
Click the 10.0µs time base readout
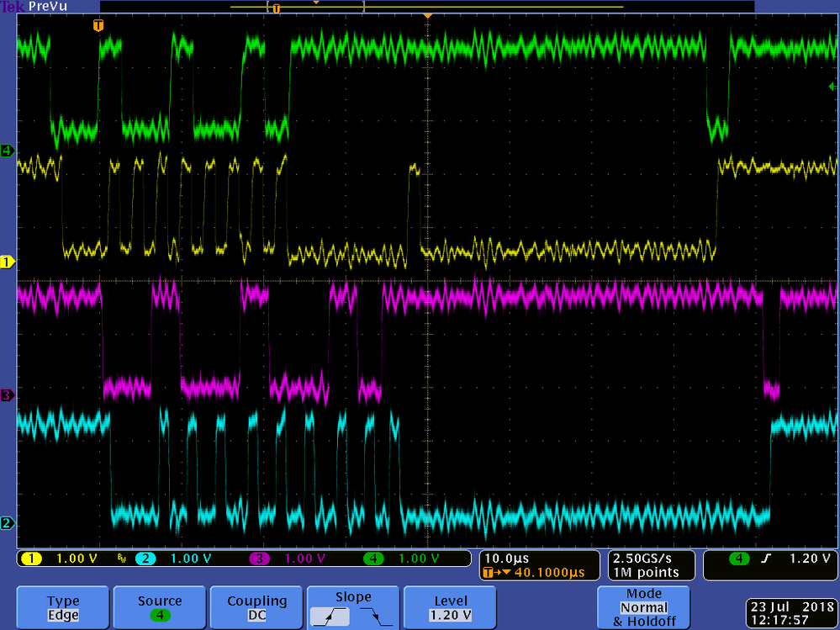coord(507,559)
